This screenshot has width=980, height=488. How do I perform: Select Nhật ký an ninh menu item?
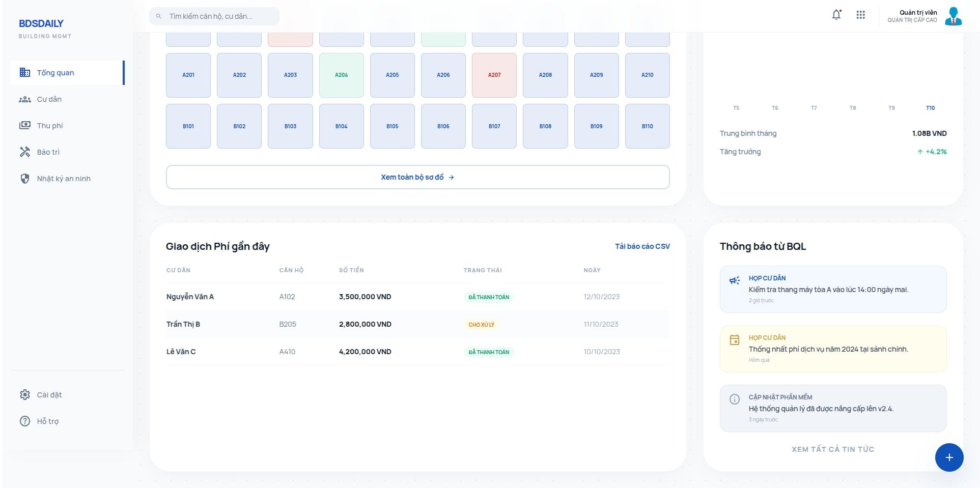[63, 179]
